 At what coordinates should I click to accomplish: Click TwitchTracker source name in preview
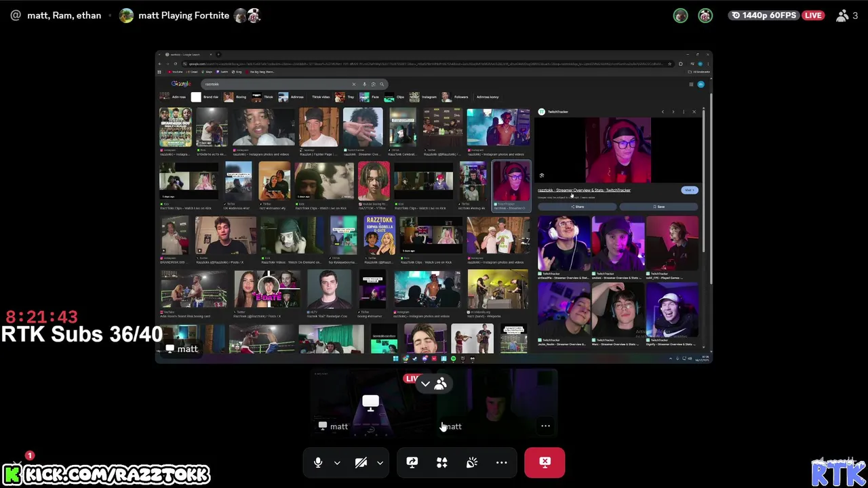[557, 112]
